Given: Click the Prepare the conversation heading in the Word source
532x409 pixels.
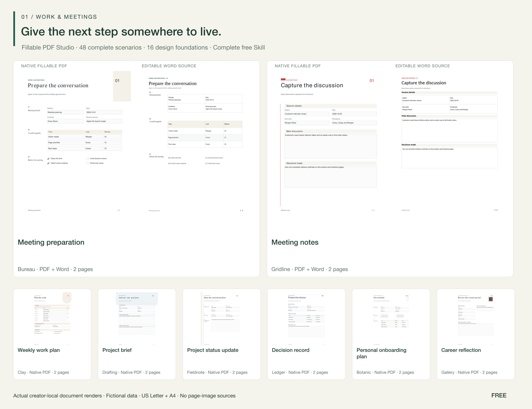Looking at the screenshot, I should tap(173, 84).
